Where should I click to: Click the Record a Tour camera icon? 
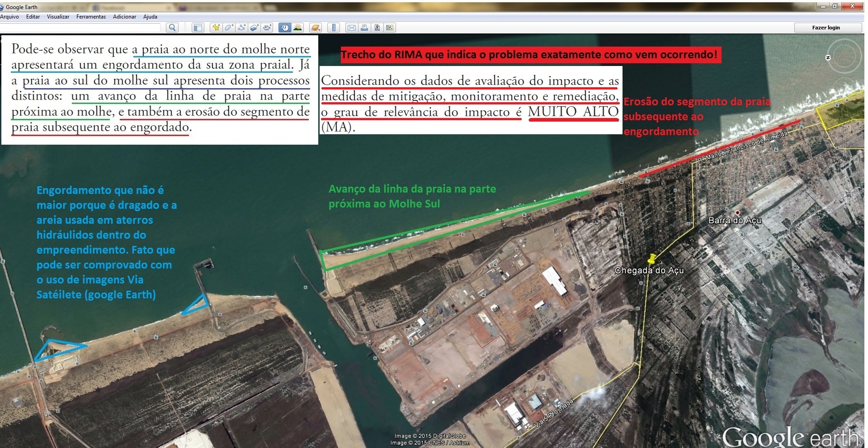[267, 28]
